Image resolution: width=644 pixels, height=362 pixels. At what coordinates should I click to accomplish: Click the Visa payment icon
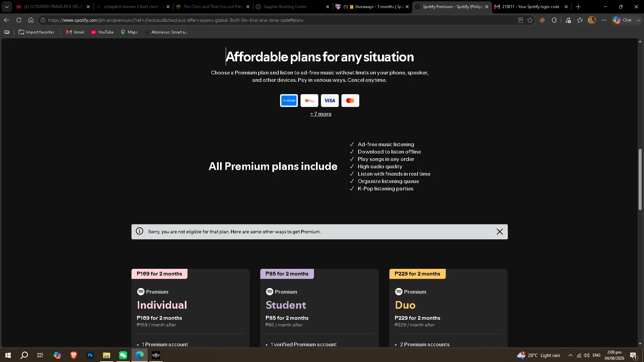(x=330, y=101)
